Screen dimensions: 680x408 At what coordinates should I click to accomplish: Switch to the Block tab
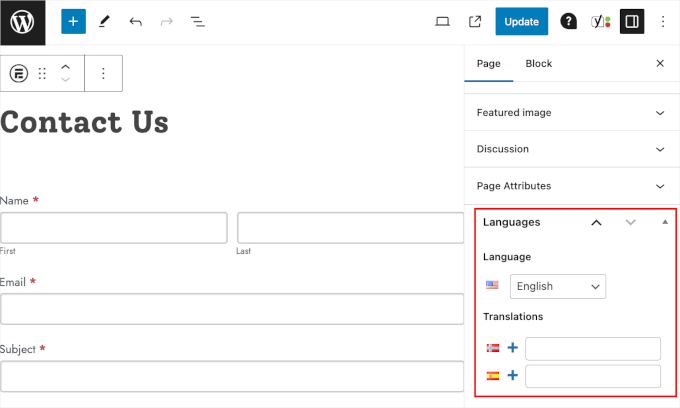(538, 63)
